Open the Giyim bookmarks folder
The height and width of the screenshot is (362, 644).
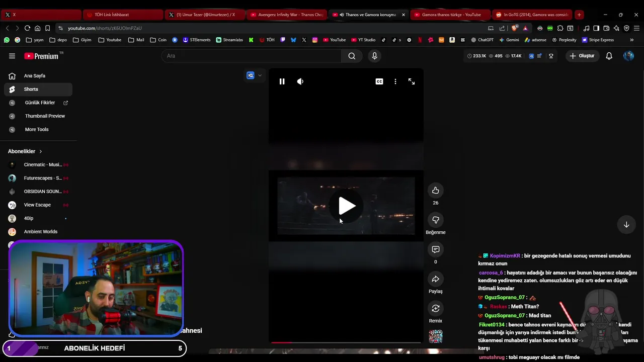82,40
